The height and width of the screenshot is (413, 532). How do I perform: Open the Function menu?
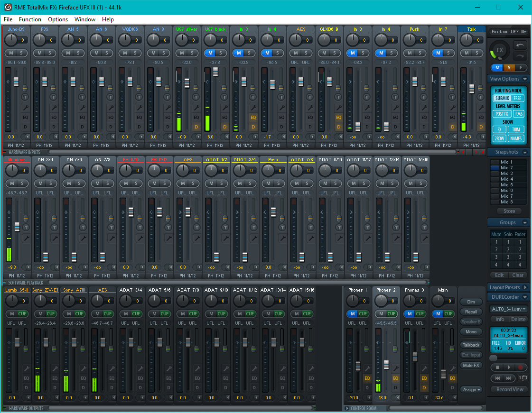click(x=30, y=19)
